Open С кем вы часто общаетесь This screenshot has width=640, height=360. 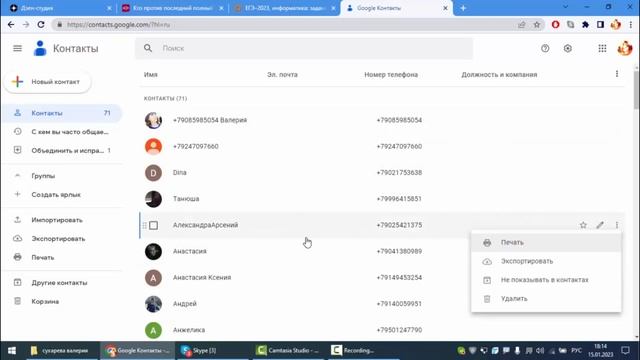[x=62, y=132]
